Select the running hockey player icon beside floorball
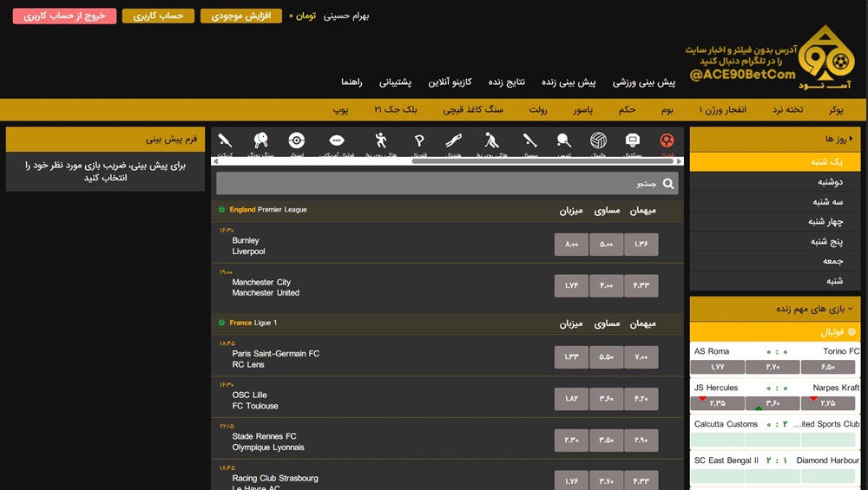The height and width of the screenshot is (490, 868). coord(380,140)
